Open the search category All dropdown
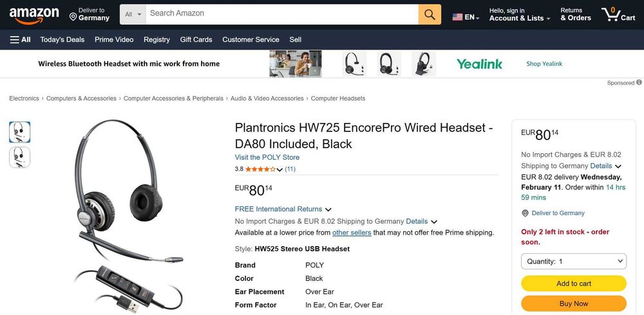Viewport: 644px width, 315px height. coord(133,14)
